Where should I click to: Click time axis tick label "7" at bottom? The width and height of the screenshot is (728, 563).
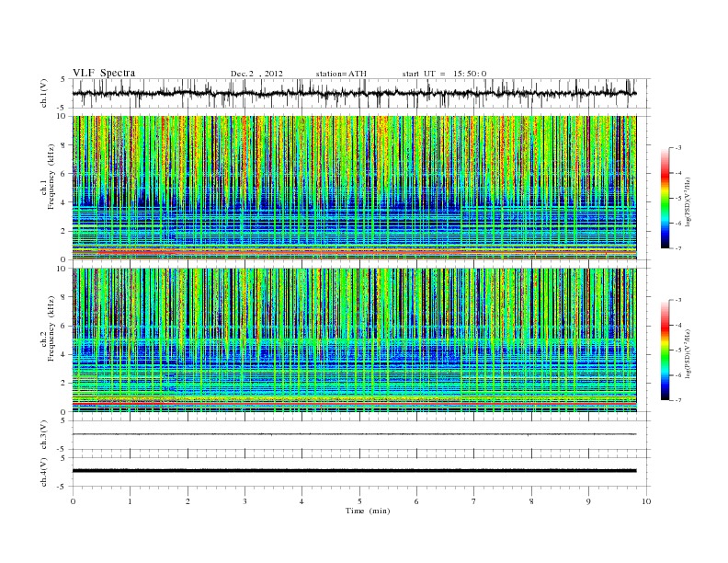click(x=474, y=501)
